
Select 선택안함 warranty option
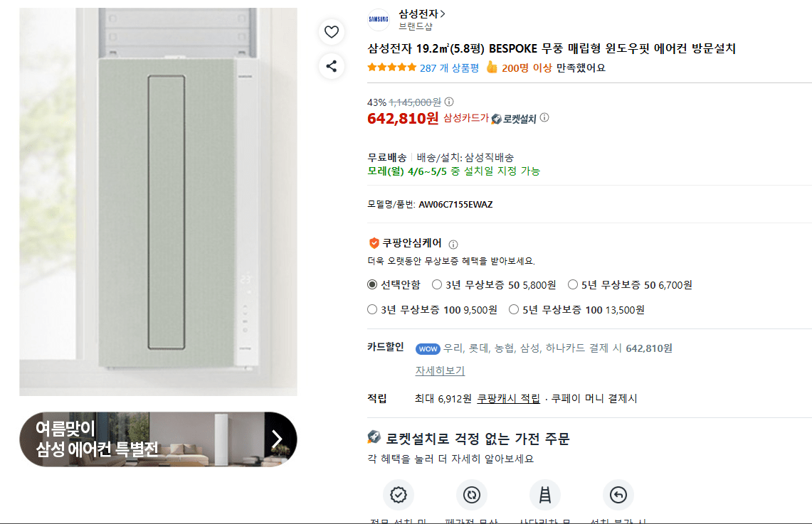[x=371, y=284]
